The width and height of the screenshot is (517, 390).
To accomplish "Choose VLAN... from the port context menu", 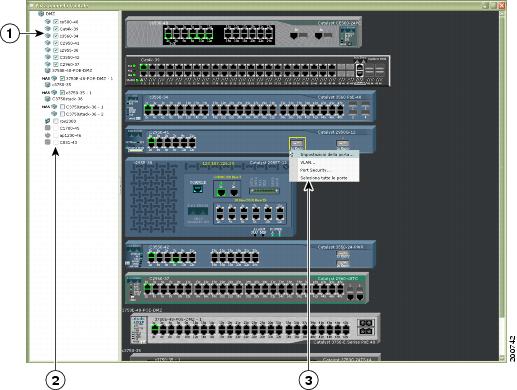I will (307, 163).
